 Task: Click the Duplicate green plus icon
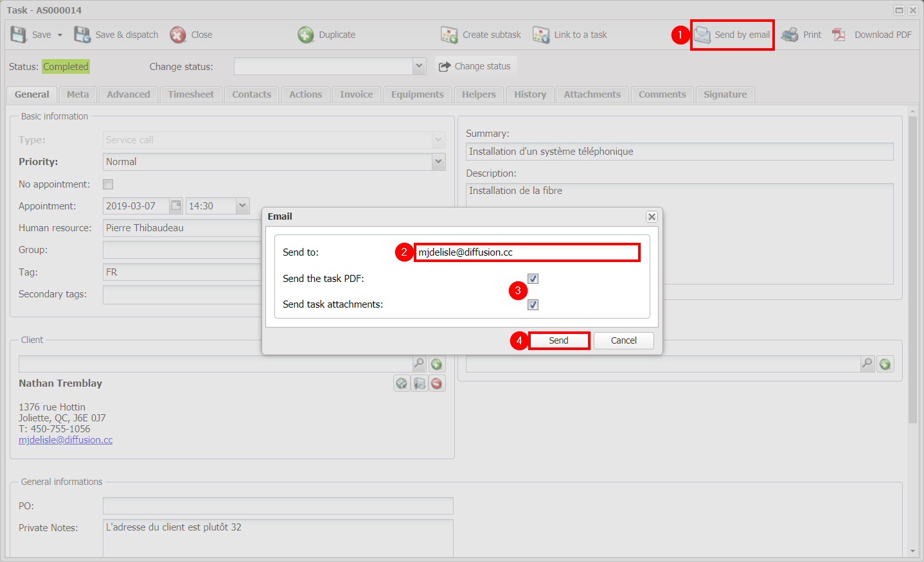coord(306,35)
